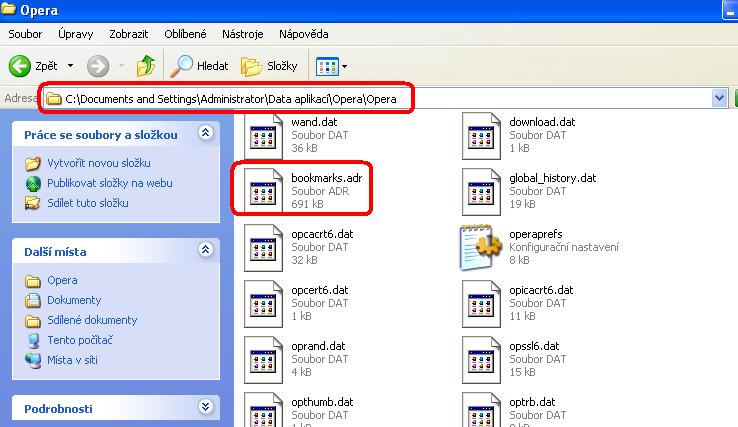Click the global_history.dat file name text
Viewport: 738px width, 427px height.
pyautogui.click(x=553, y=178)
